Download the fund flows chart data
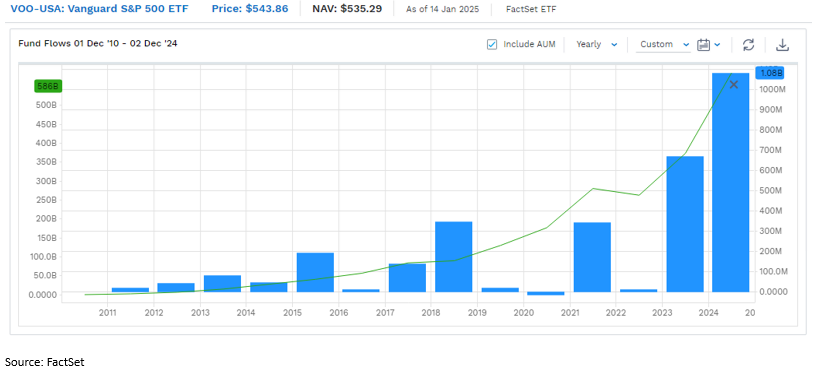The width and height of the screenshot is (815, 371). point(782,45)
